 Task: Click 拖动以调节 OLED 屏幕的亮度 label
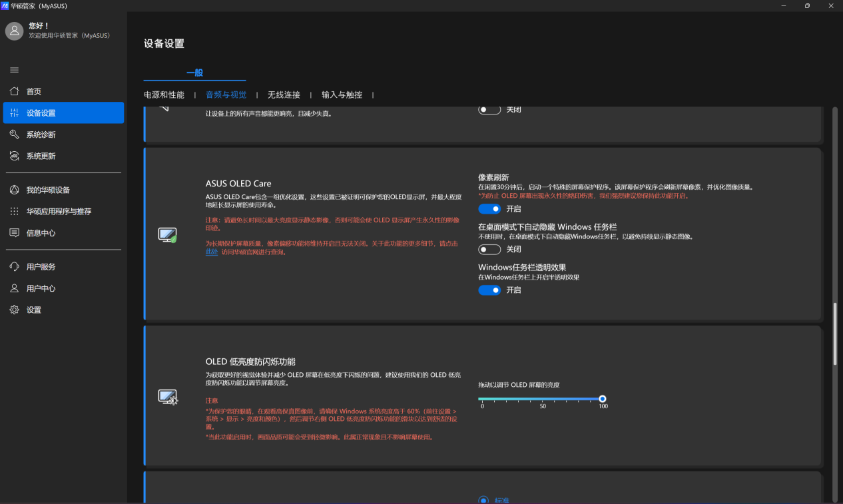(x=519, y=385)
